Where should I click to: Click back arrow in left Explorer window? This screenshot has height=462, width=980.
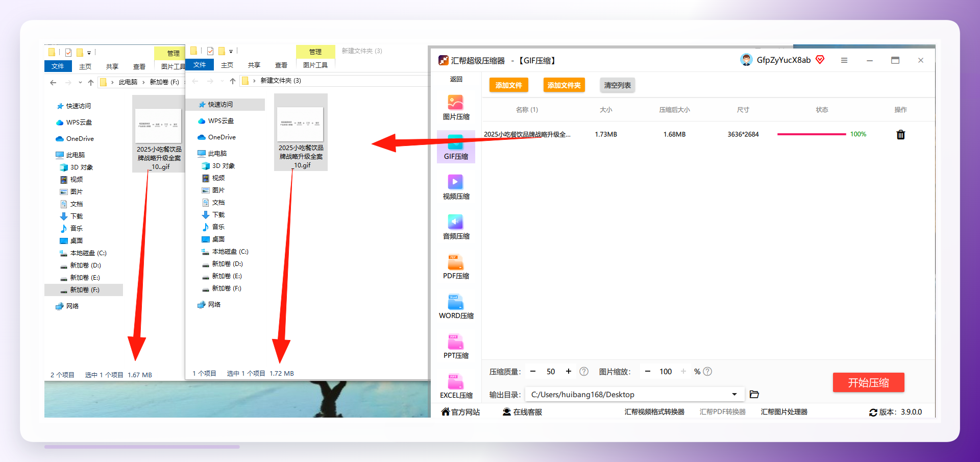point(54,82)
